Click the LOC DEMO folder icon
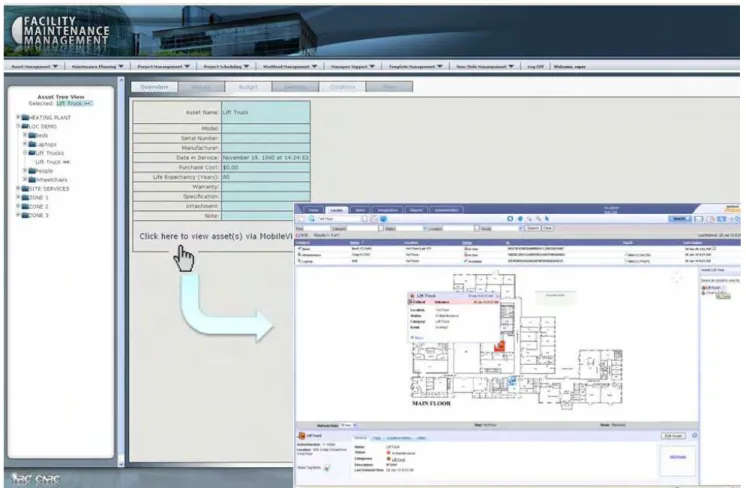This screenshot has width=746, height=488. tap(26, 127)
